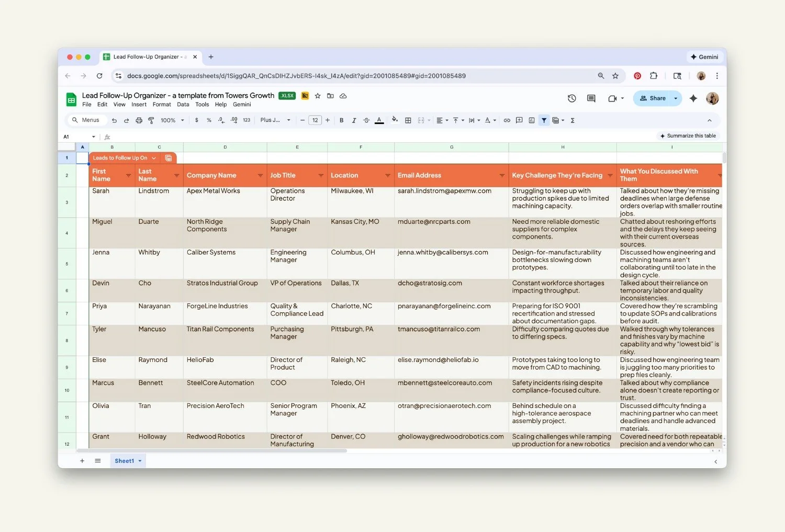
Task: Open the comments panel in header
Action: 591,98
